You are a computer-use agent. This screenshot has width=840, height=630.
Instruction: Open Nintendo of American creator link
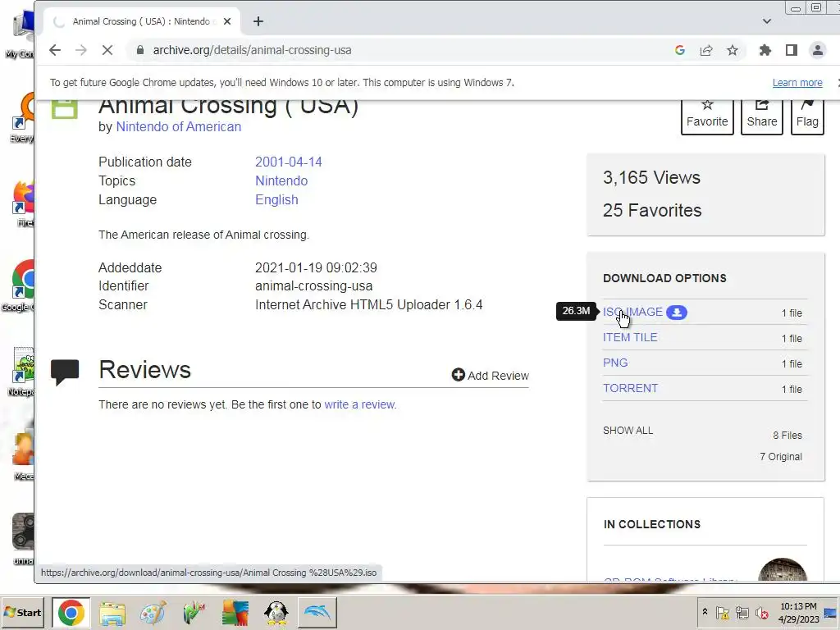tap(178, 127)
